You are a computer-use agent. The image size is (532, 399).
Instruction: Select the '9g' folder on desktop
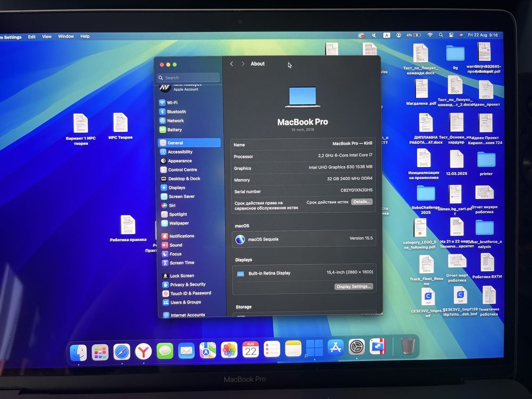[x=455, y=57]
